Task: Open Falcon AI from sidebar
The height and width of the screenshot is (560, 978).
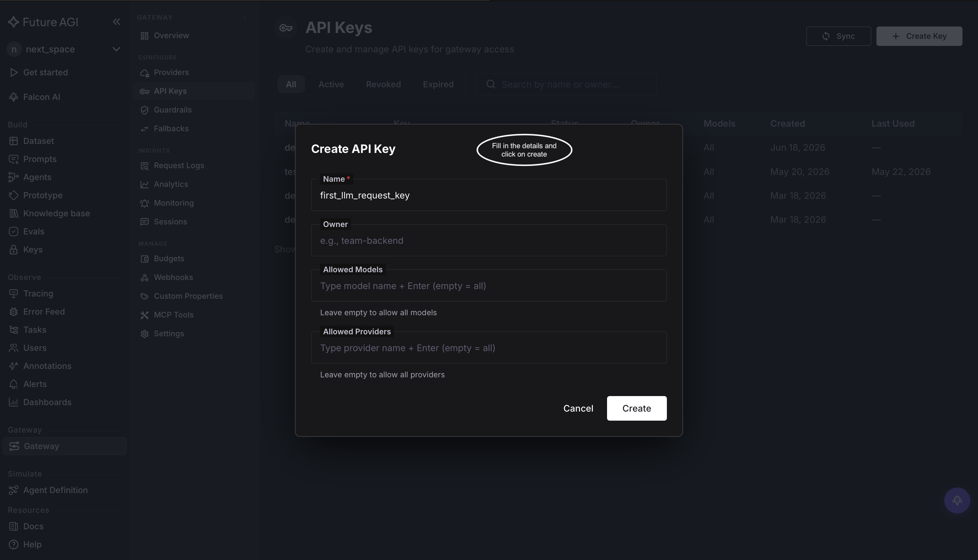Action: click(41, 97)
